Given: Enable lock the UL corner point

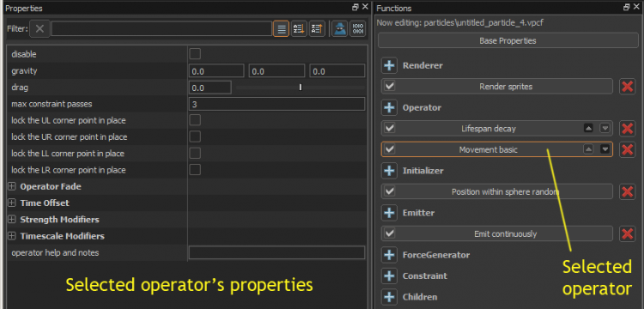Looking at the screenshot, I should [195, 120].
